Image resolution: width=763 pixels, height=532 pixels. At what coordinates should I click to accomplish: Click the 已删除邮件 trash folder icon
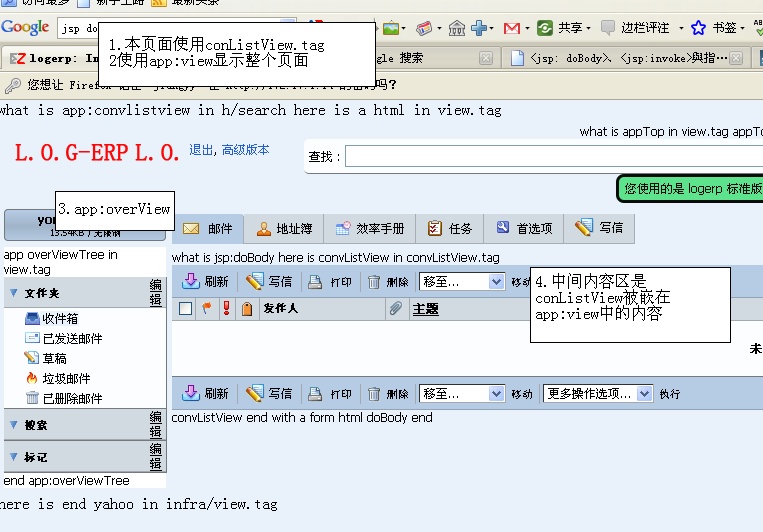pyautogui.click(x=32, y=398)
